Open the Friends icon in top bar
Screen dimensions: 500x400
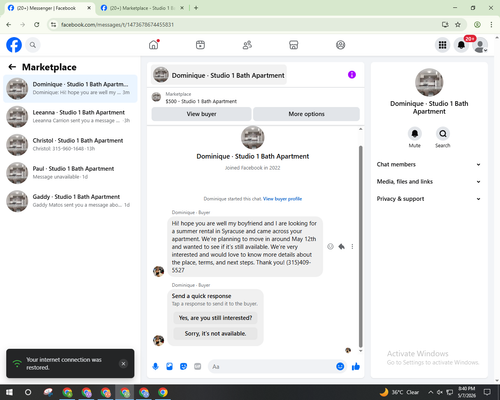point(247,45)
